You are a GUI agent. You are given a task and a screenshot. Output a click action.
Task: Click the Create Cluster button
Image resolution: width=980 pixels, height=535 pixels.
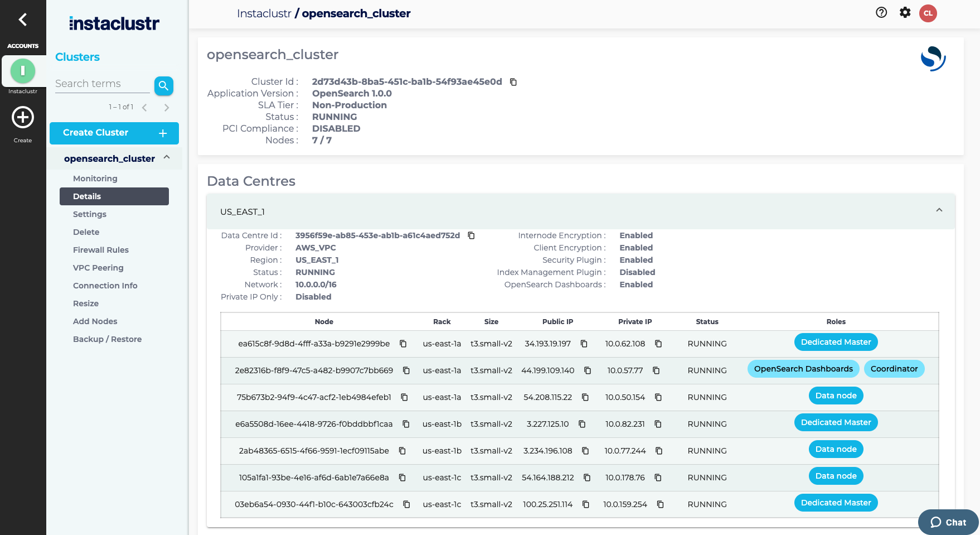pyautogui.click(x=114, y=133)
